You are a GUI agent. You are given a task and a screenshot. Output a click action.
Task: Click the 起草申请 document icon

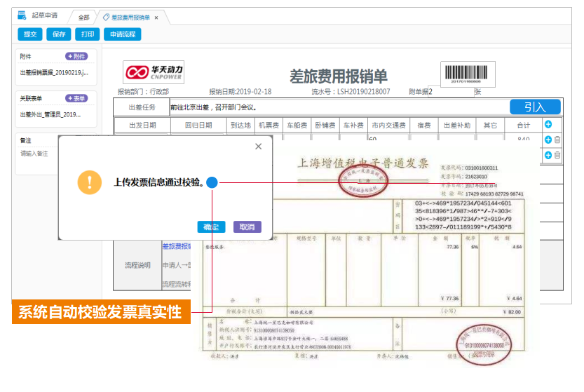point(22,15)
